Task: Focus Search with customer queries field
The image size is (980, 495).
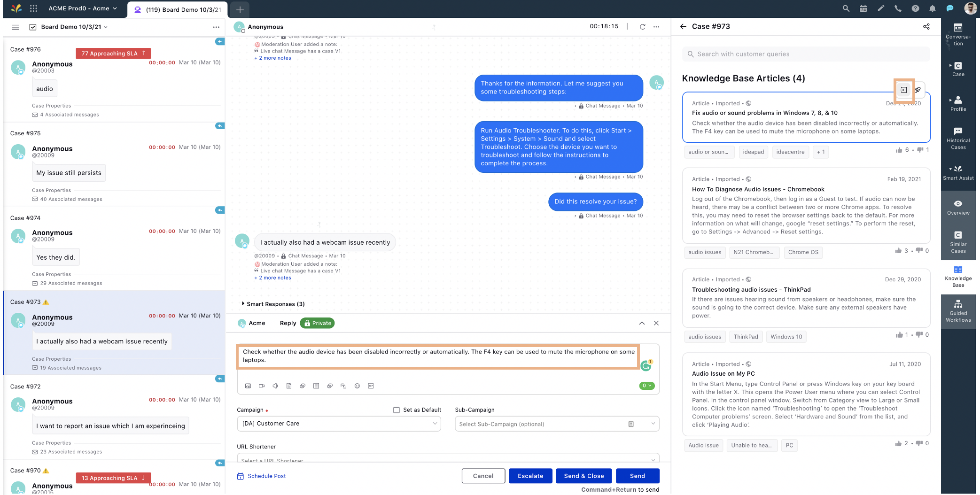Action: 806,54
